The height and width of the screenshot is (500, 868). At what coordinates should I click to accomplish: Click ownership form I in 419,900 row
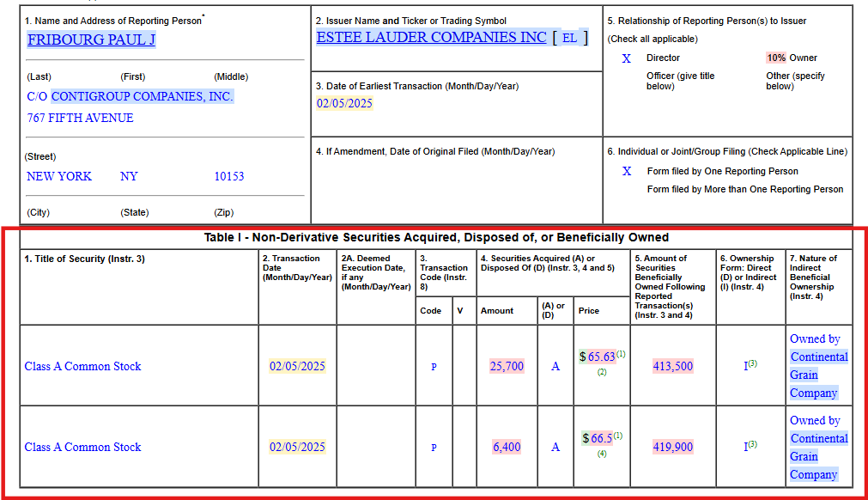(746, 447)
